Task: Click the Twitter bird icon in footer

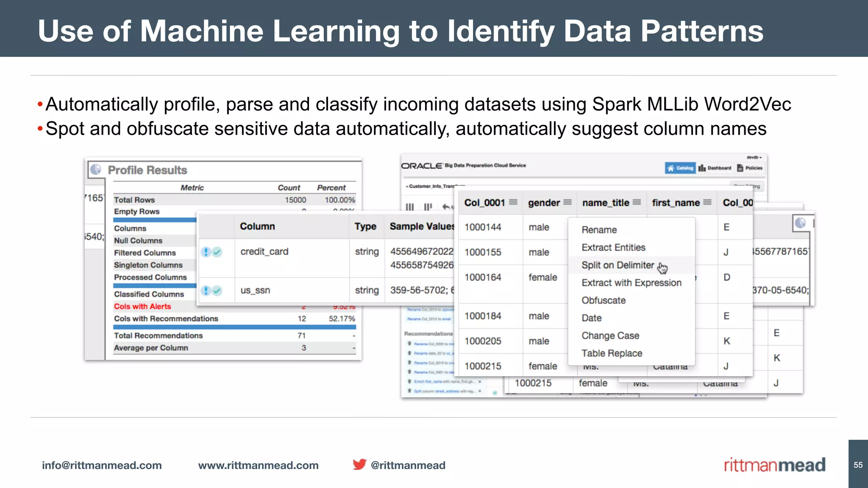Action: coord(359,465)
